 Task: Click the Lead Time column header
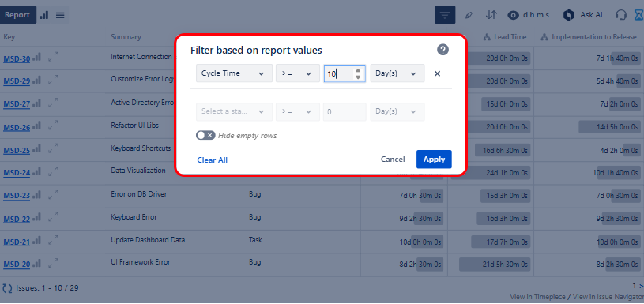(505, 37)
